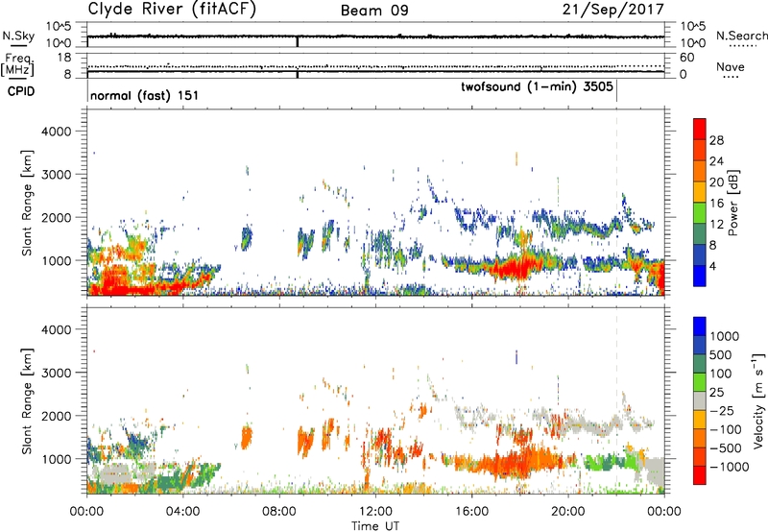Click the date '21/Sep/2017'

tap(613, 10)
